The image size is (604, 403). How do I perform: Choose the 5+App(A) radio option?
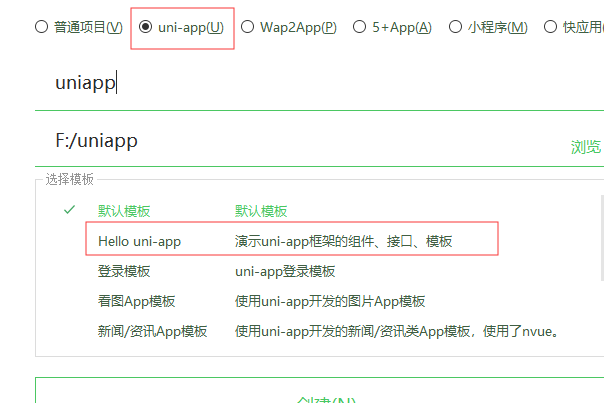[x=359, y=27]
